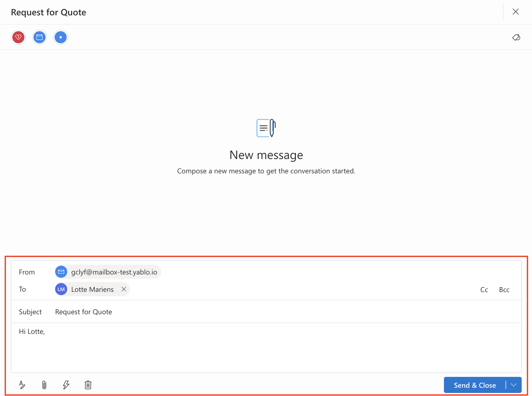Click the Send & Close button
The width and height of the screenshot is (532, 396).
click(x=475, y=385)
